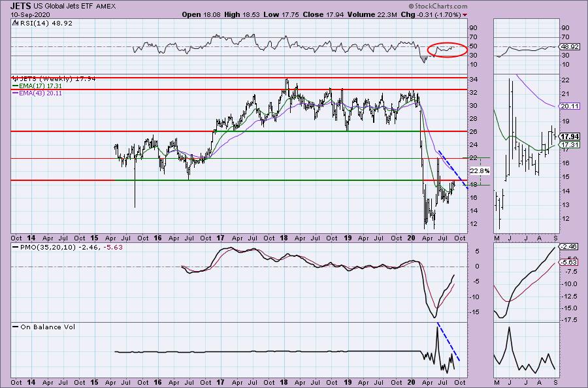Click the boxed 17.31 EMA price tag

(x=570, y=145)
